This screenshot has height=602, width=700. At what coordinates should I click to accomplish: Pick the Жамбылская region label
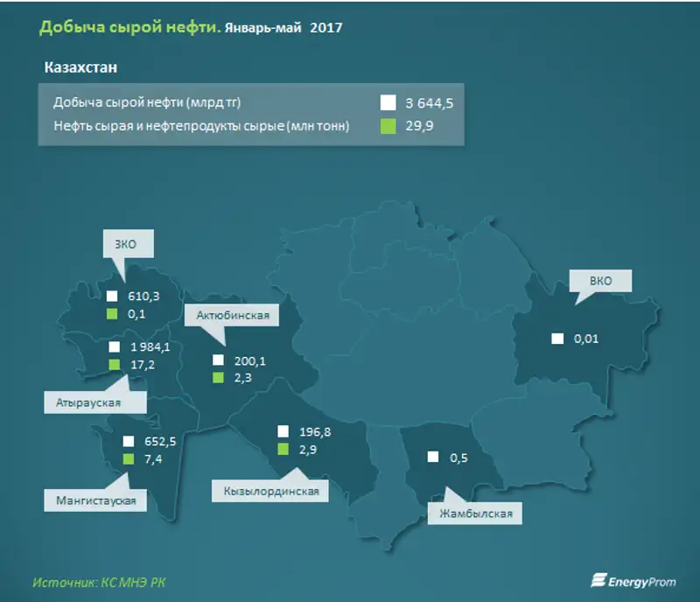[x=475, y=513]
